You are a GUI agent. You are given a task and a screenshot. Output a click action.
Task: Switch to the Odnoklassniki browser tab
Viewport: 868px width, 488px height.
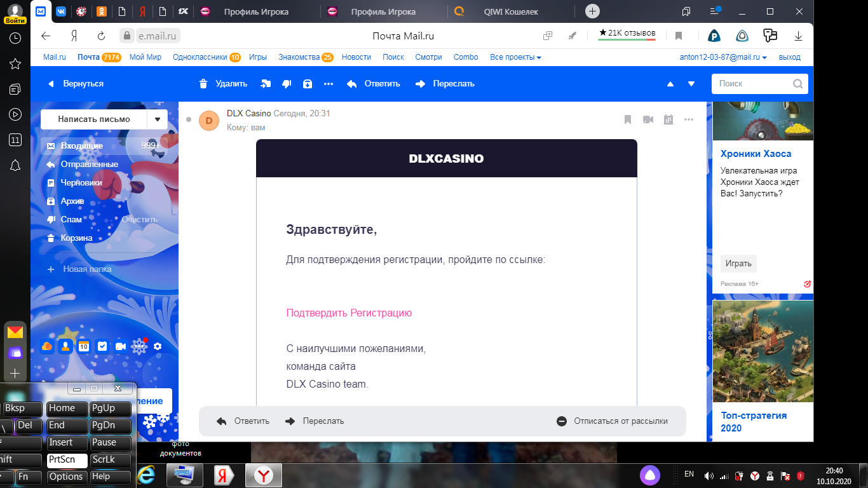click(101, 11)
